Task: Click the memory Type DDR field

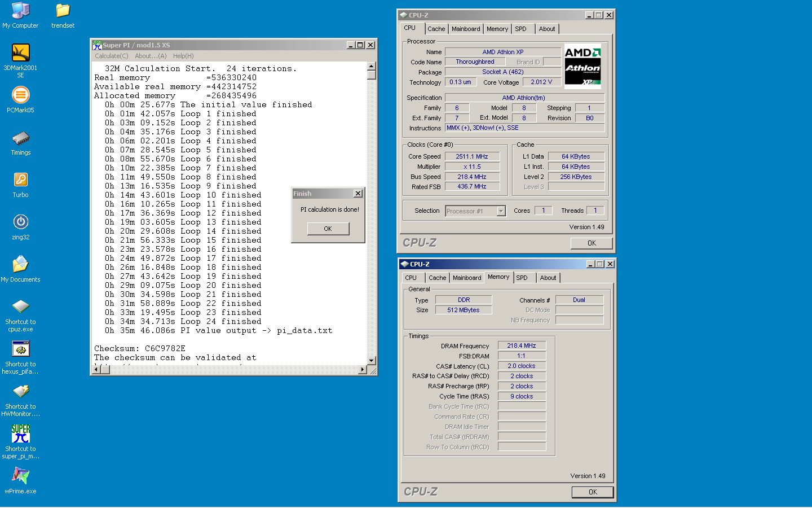Action: point(464,300)
